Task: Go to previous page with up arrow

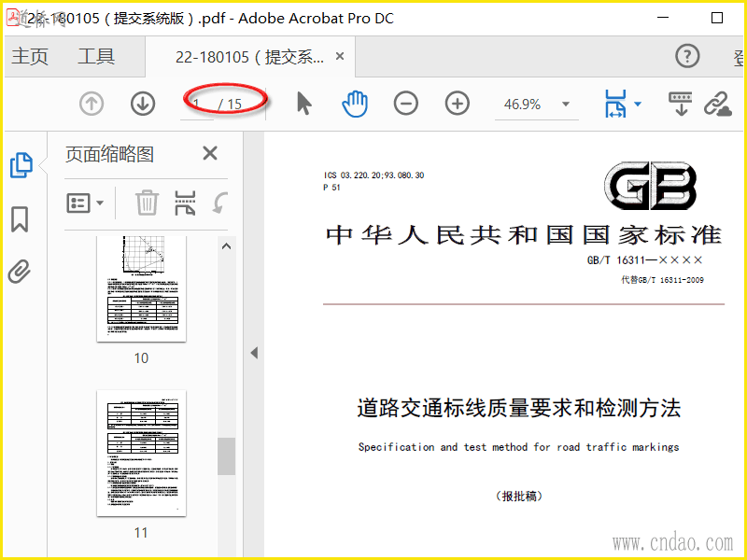Action: point(92,104)
